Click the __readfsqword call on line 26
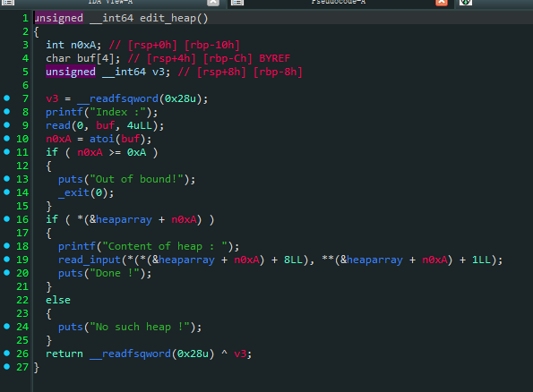The image size is (533, 392). coord(130,354)
